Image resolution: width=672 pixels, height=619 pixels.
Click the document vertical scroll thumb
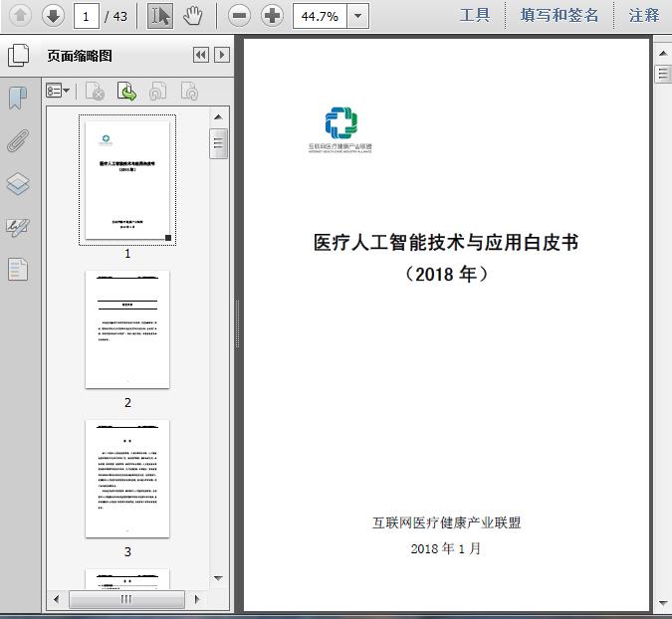coord(663,74)
